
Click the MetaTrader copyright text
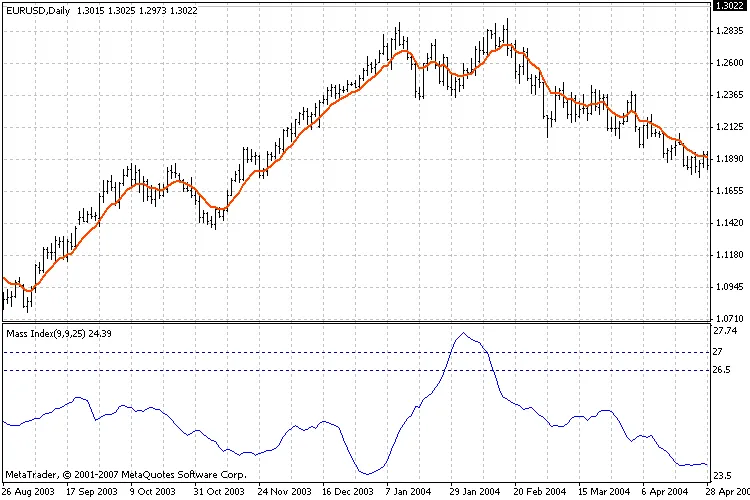[x=126, y=473]
